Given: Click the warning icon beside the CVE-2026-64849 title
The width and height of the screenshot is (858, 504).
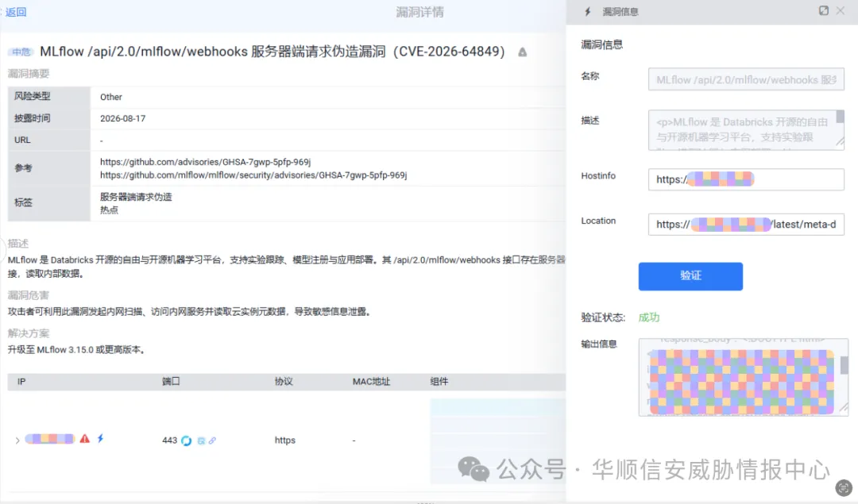Looking at the screenshot, I should point(523,52).
